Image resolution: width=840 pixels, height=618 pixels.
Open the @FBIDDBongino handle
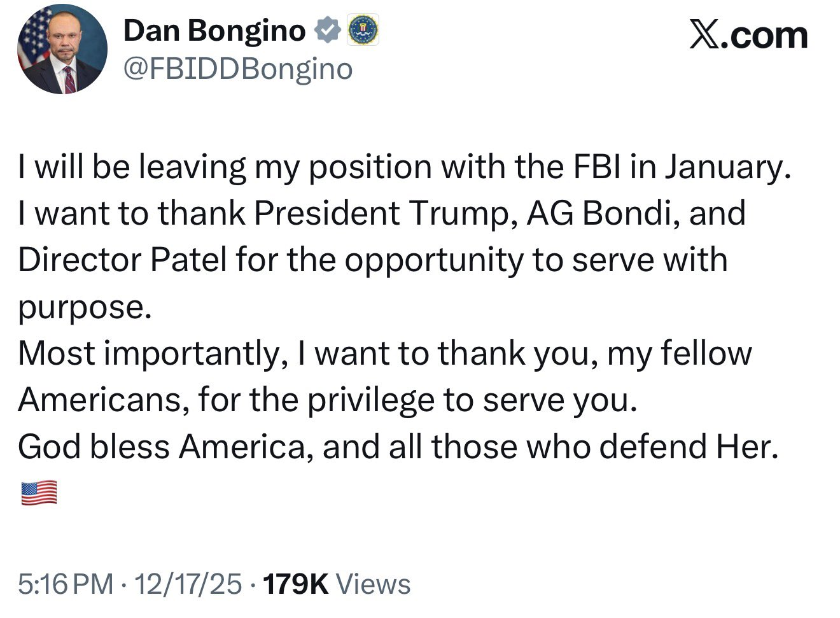[x=238, y=69]
